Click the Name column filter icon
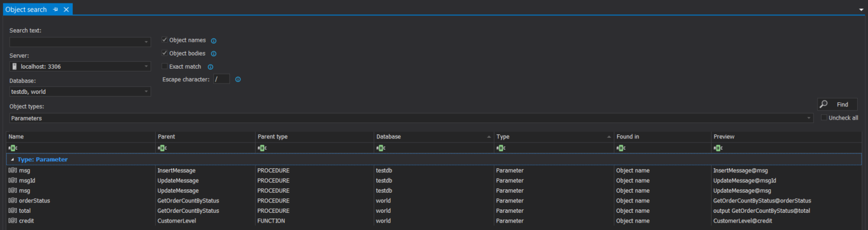 point(13,148)
